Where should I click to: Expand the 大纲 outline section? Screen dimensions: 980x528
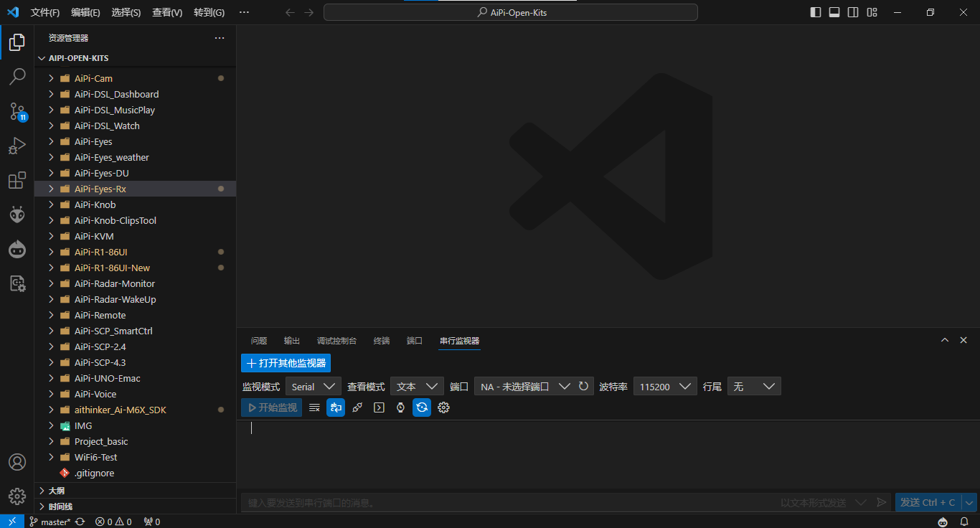tap(135, 491)
